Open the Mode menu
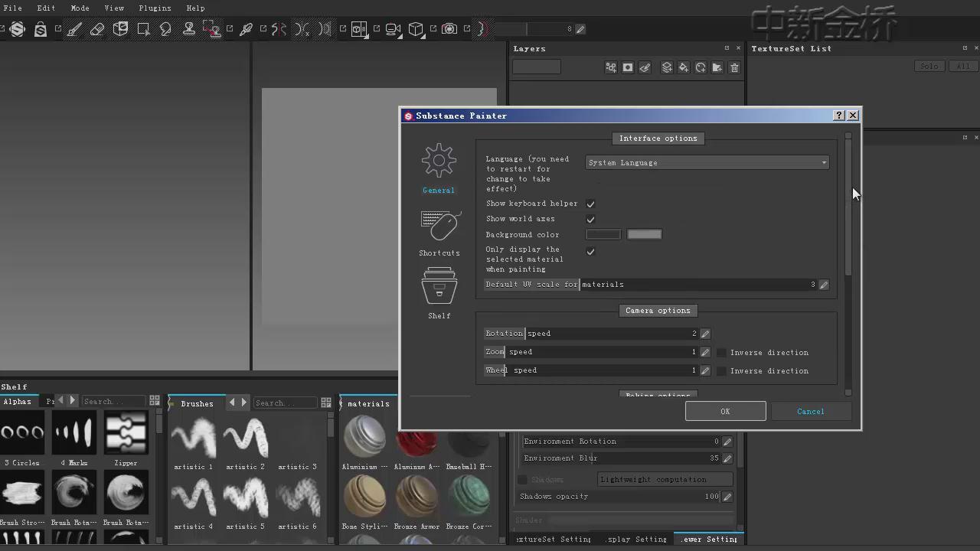 point(80,8)
